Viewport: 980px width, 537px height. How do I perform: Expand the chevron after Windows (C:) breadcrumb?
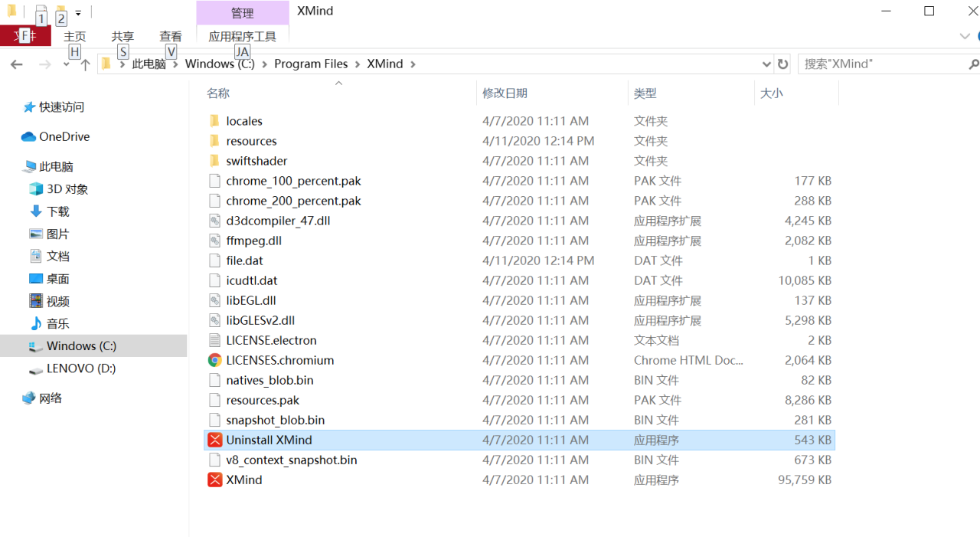264,64
